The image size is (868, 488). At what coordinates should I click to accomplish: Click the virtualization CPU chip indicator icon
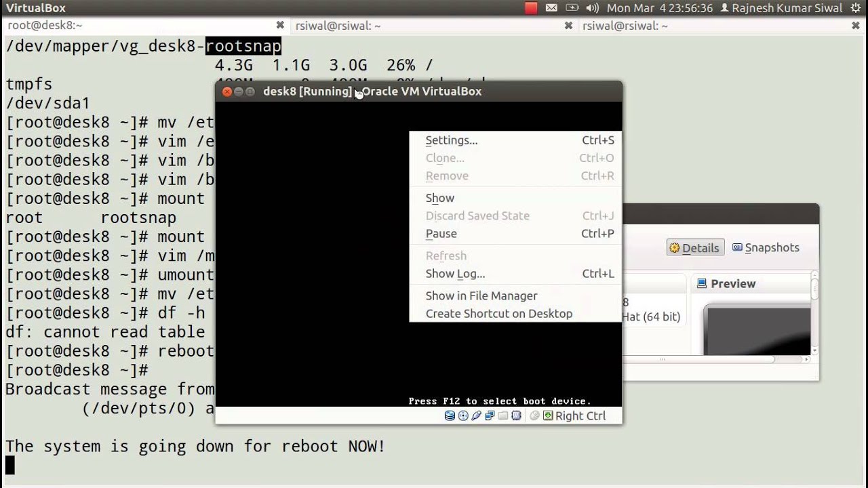pyautogui.click(x=516, y=415)
